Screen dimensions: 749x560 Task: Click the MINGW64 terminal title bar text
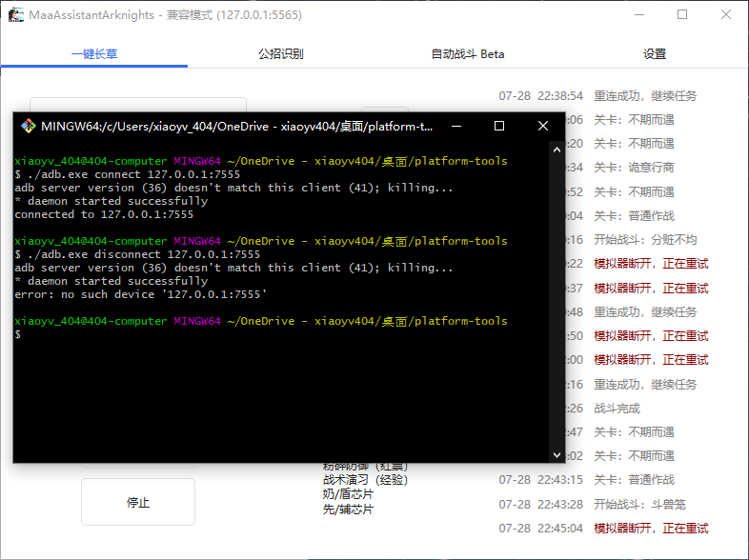pyautogui.click(x=237, y=126)
